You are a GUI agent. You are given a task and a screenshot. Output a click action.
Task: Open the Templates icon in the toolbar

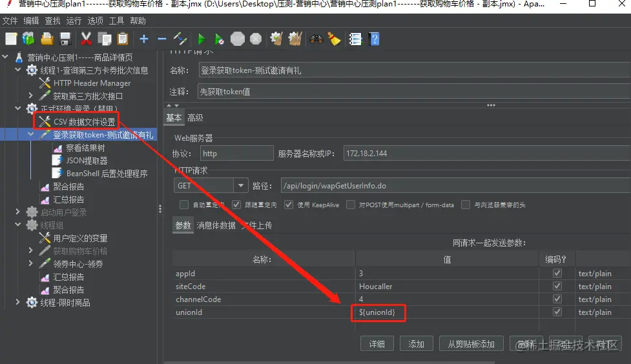click(x=28, y=39)
